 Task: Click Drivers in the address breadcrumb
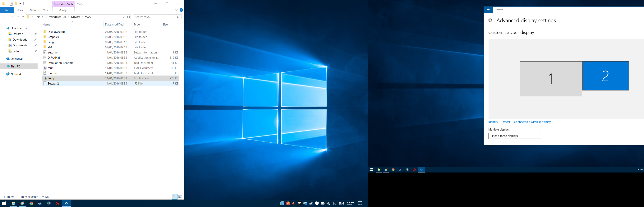pyautogui.click(x=76, y=17)
